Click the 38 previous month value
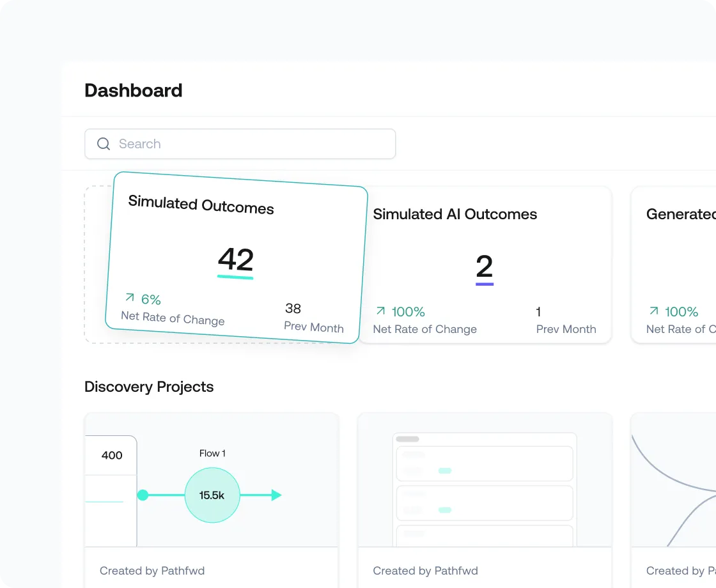Image resolution: width=716 pixels, height=588 pixels. pos(293,309)
